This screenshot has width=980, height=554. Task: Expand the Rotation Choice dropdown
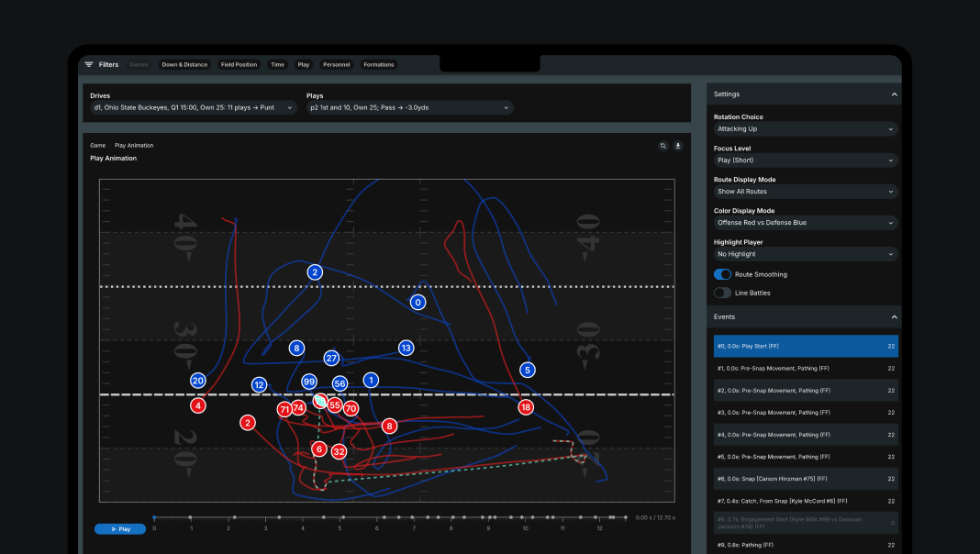pyautogui.click(x=805, y=129)
